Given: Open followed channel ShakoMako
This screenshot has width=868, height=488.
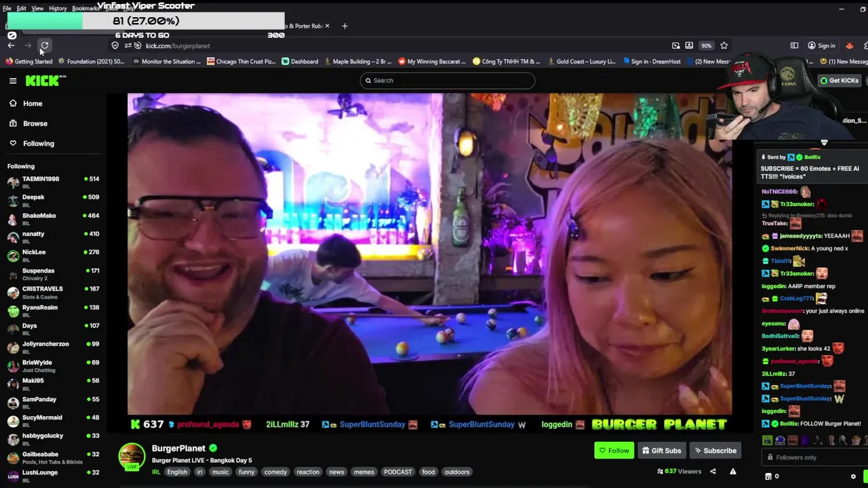Looking at the screenshot, I should coord(53,219).
